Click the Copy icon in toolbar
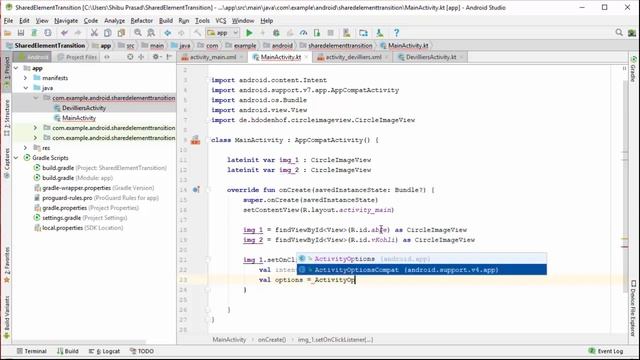The height and width of the screenshot is (360, 640). tap(108, 33)
